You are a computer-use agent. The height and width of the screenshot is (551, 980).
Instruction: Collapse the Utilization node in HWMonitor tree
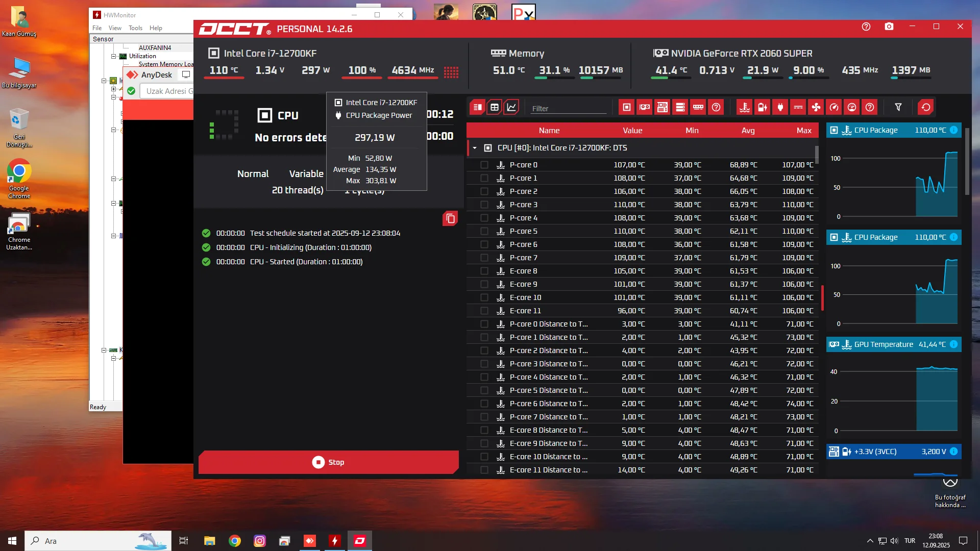pyautogui.click(x=114, y=56)
